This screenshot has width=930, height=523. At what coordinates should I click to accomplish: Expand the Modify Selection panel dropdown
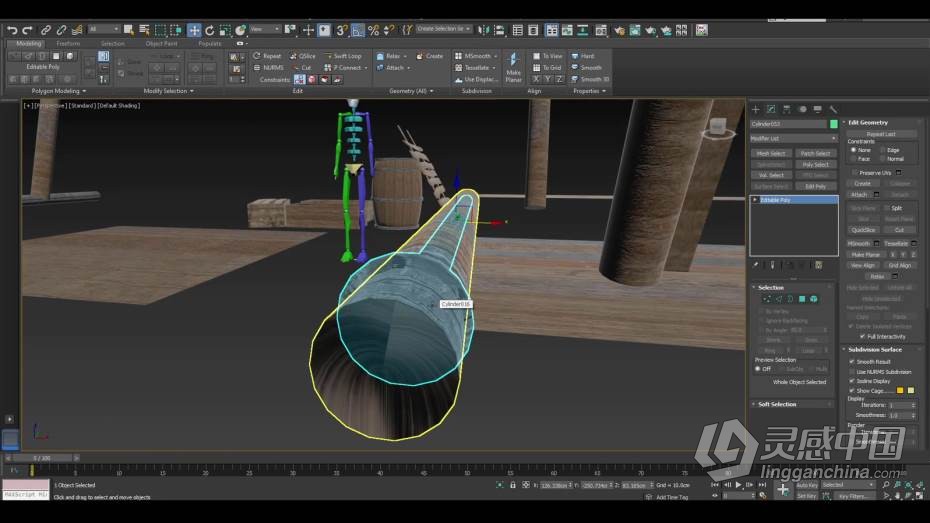point(168,91)
